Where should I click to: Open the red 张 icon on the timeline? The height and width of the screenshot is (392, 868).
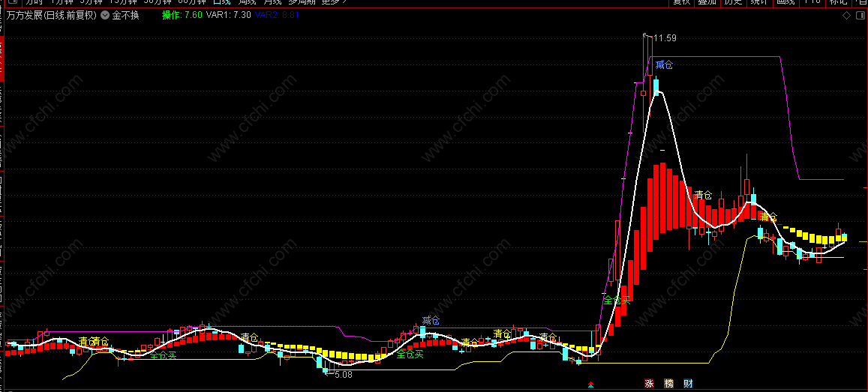tap(649, 383)
